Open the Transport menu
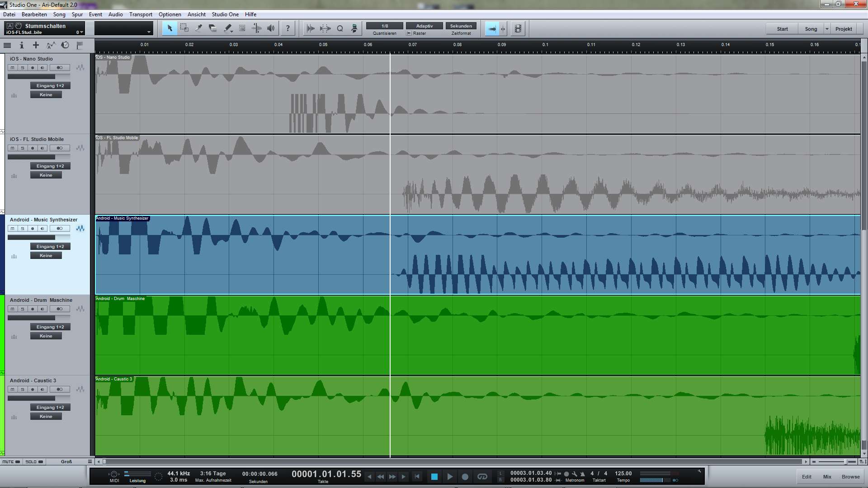Viewport: 868px width, 488px height. coord(141,14)
